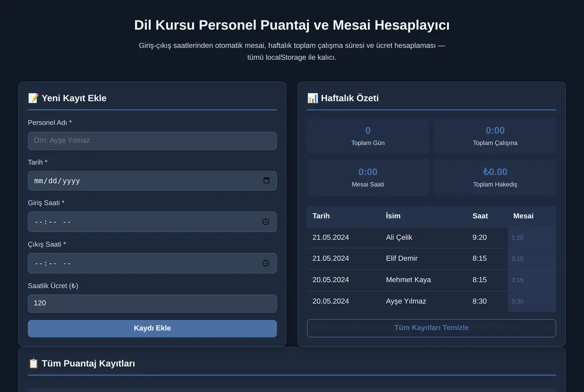Click the Saatlik Ücret field showing 120

click(x=152, y=303)
